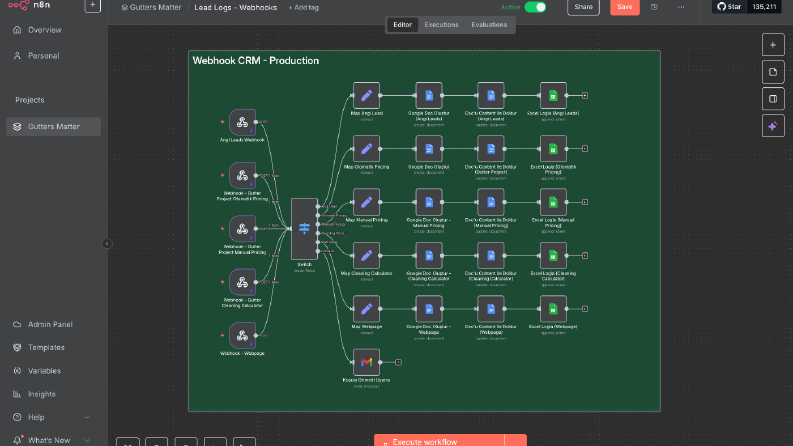The height and width of the screenshot is (446, 793).
Task: Click add node plus button on canvas
Action: pos(773,45)
